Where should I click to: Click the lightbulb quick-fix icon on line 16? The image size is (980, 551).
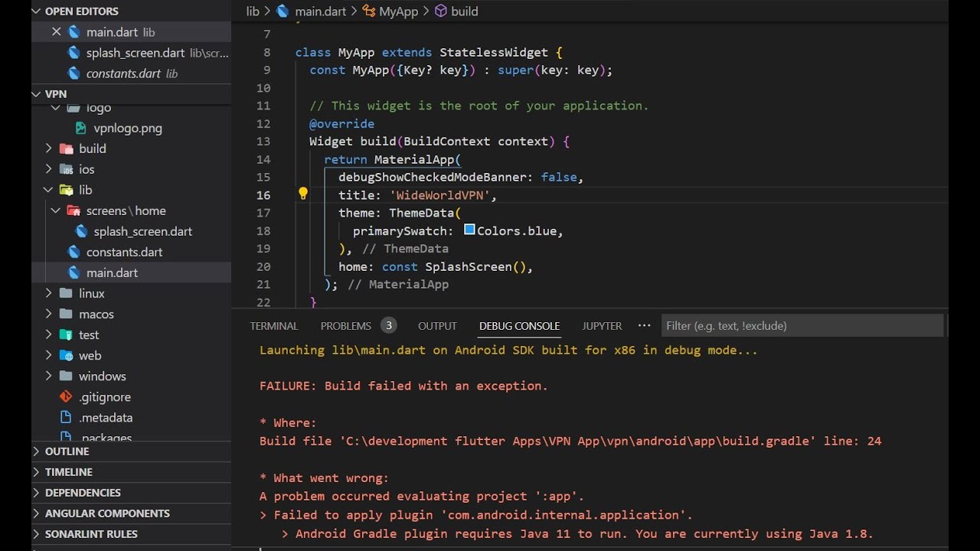[x=303, y=194]
